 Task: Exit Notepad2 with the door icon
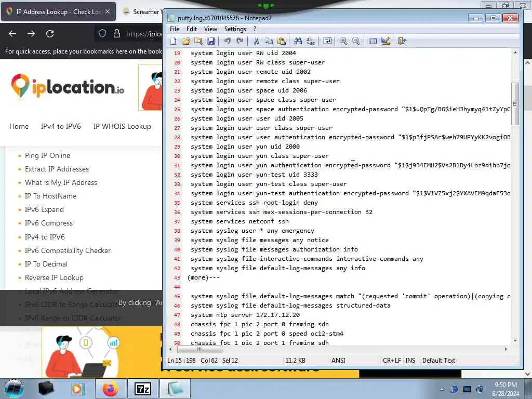tap(402, 41)
